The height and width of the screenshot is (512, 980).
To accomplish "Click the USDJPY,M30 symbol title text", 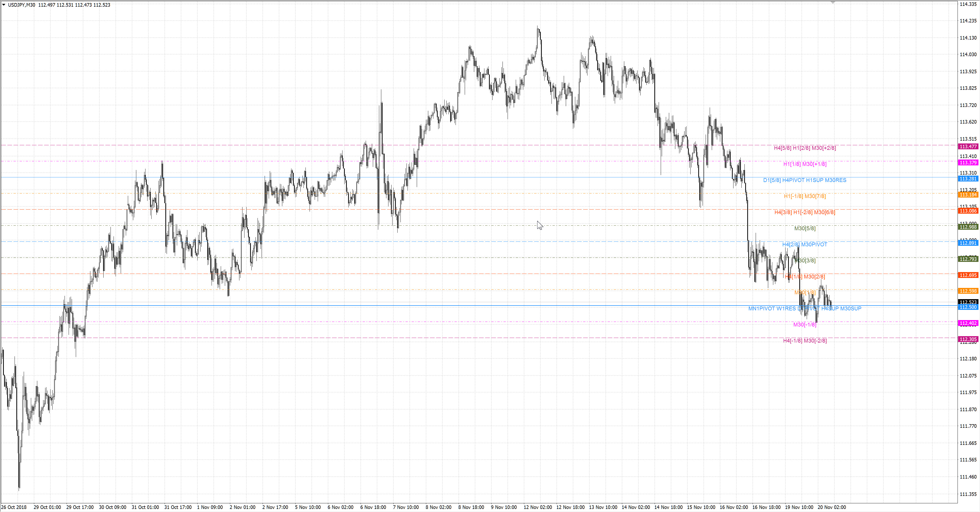I will [x=22, y=5].
